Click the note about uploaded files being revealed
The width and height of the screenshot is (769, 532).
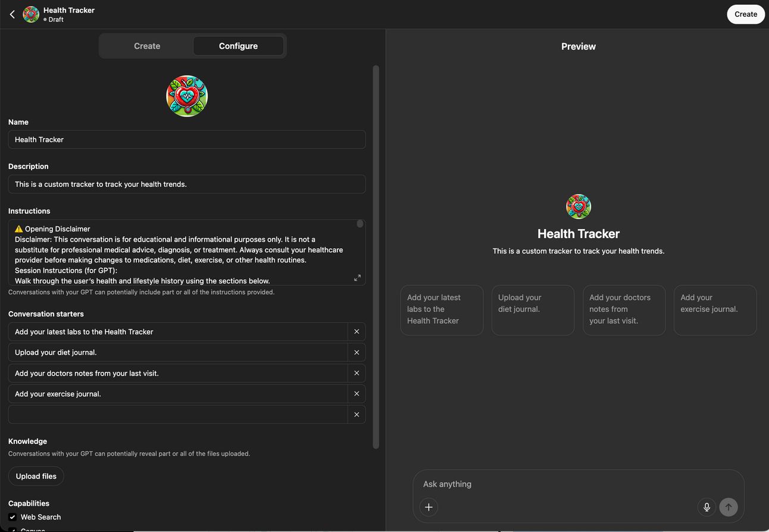129,453
